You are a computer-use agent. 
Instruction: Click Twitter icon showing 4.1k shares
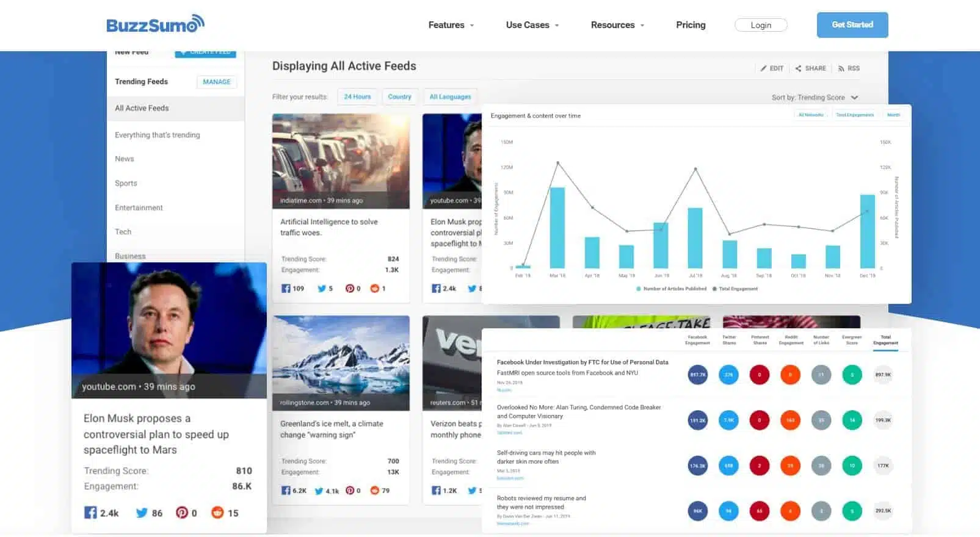click(x=319, y=491)
